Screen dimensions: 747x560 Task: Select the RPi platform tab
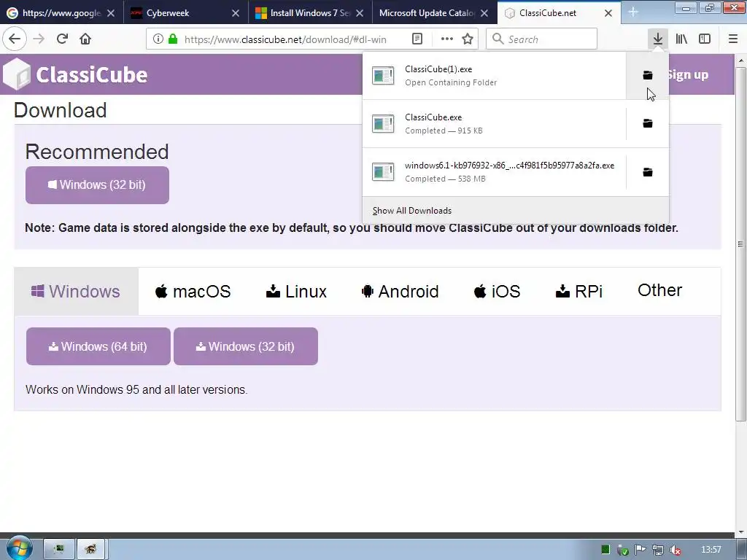(x=578, y=292)
